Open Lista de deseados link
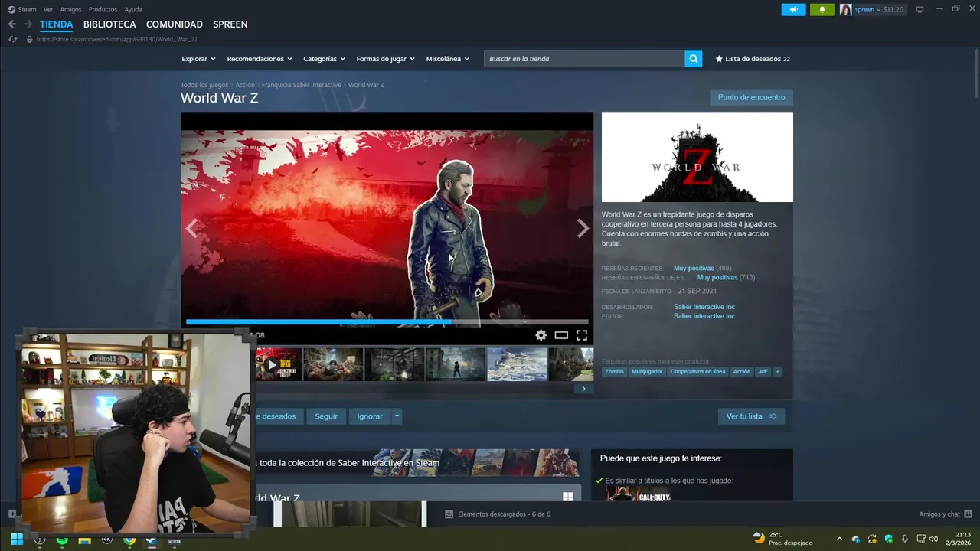This screenshot has width=980, height=551. pos(753,59)
